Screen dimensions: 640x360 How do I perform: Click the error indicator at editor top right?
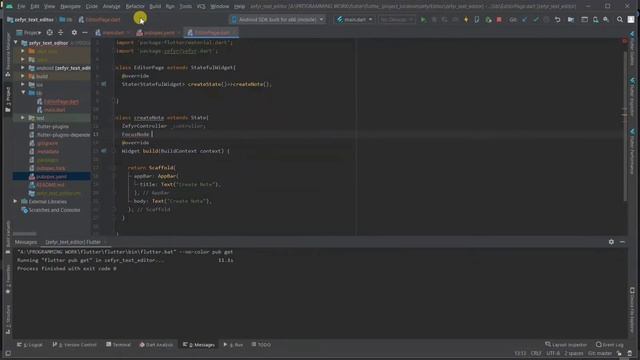pos(624,41)
